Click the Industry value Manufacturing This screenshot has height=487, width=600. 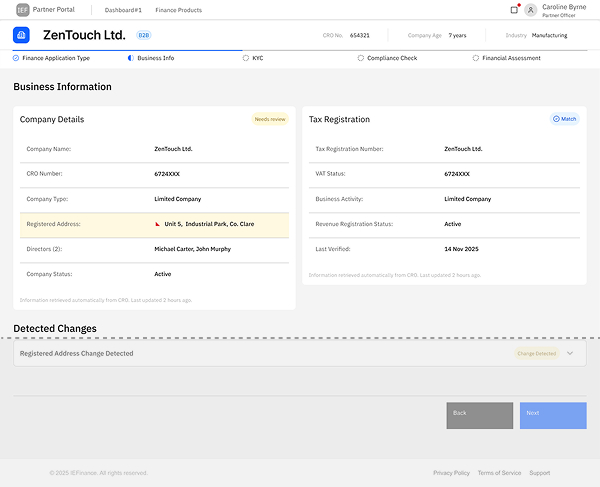[x=549, y=36]
